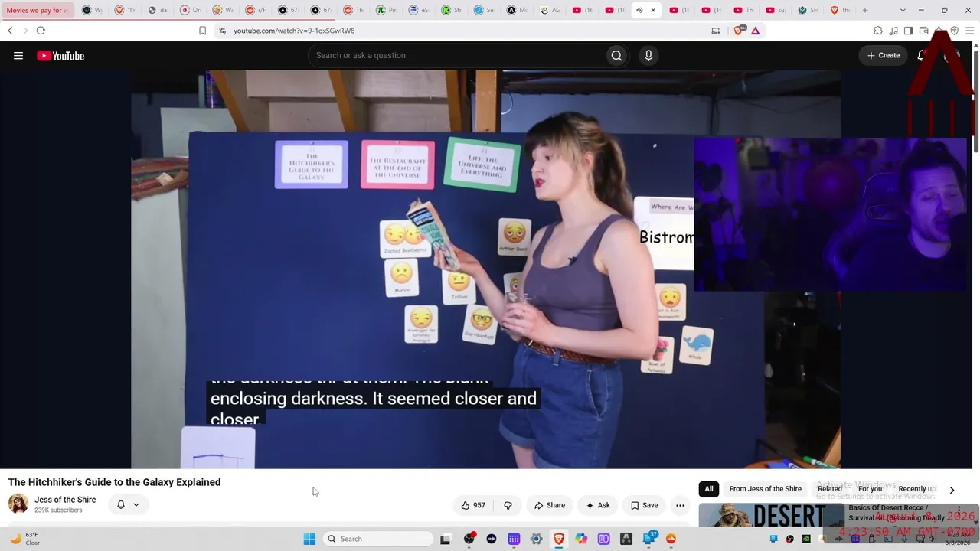
Task: Click the address bar URL
Action: [294, 31]
